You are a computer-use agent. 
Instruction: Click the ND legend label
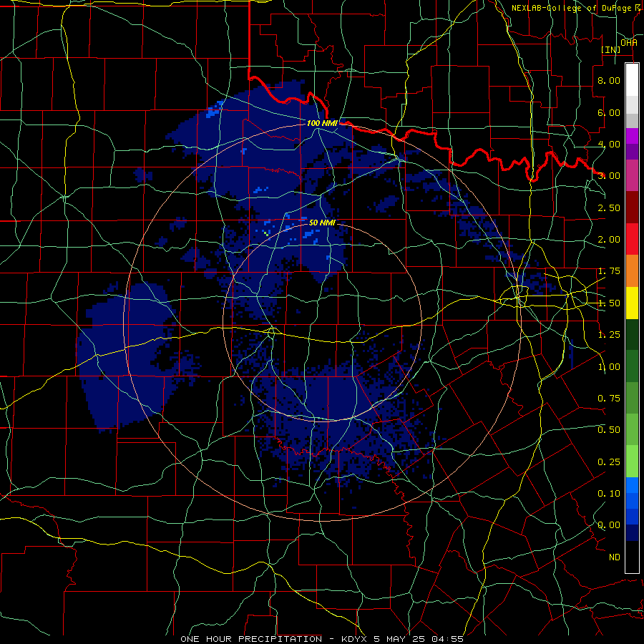pos(615,557)
